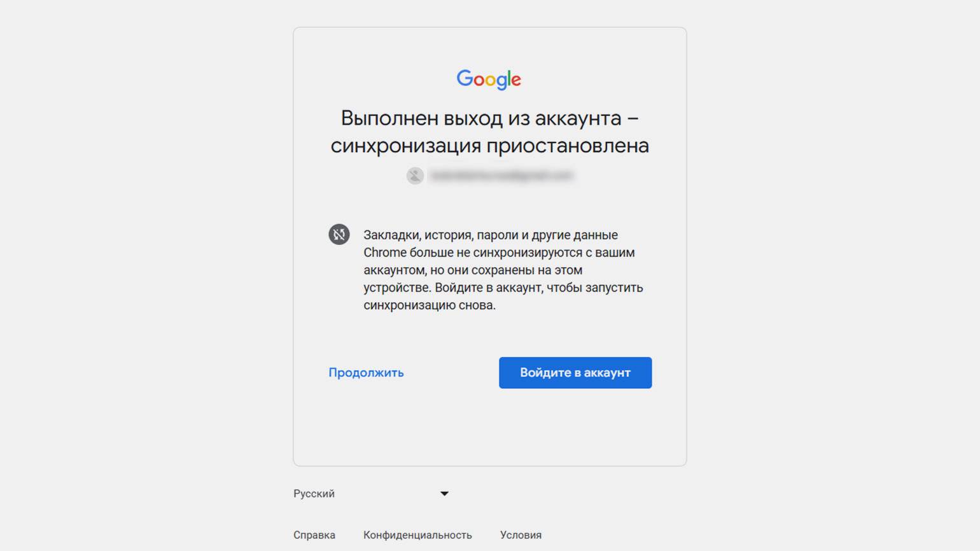Click the blurred email address
This screenshot has height=551, width=980.
501,176
